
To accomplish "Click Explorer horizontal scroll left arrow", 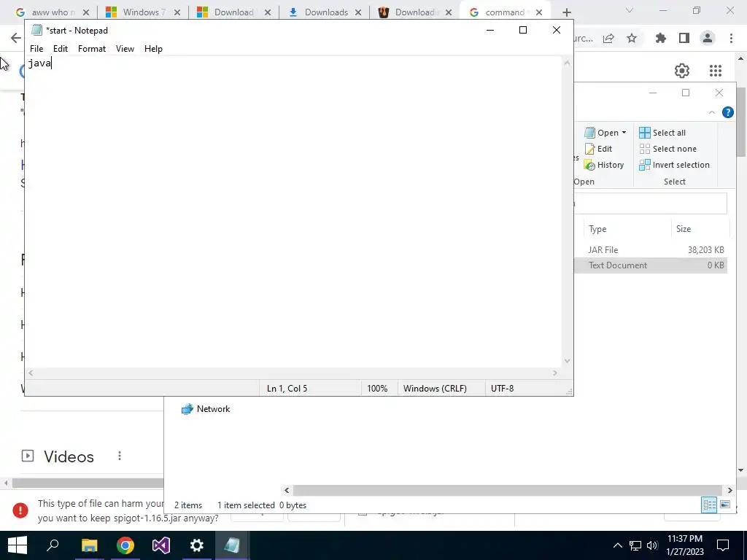I will 287,490.
